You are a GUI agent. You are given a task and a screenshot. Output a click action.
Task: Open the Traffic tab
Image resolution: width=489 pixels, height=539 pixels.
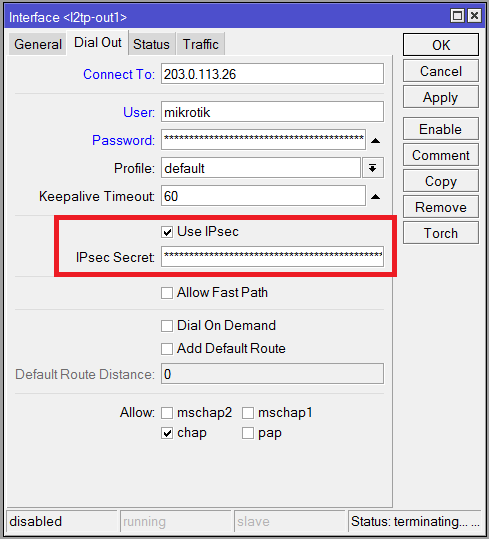201,44
